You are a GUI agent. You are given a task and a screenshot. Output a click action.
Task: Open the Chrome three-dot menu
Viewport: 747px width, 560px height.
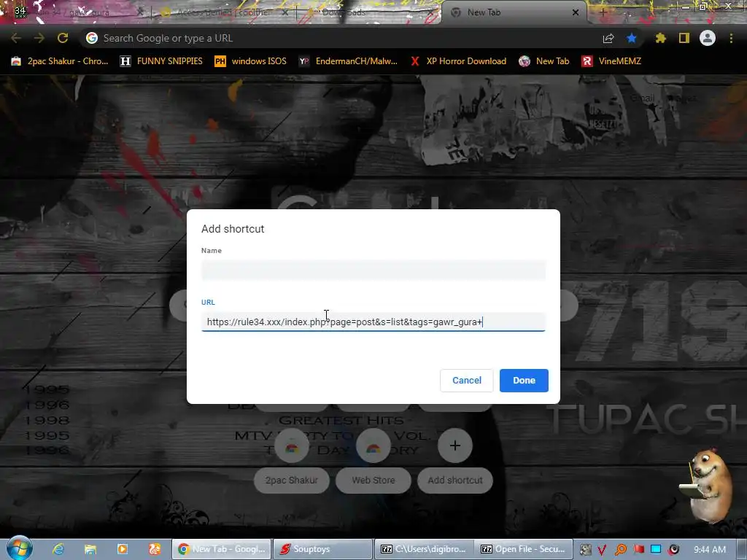731,38
